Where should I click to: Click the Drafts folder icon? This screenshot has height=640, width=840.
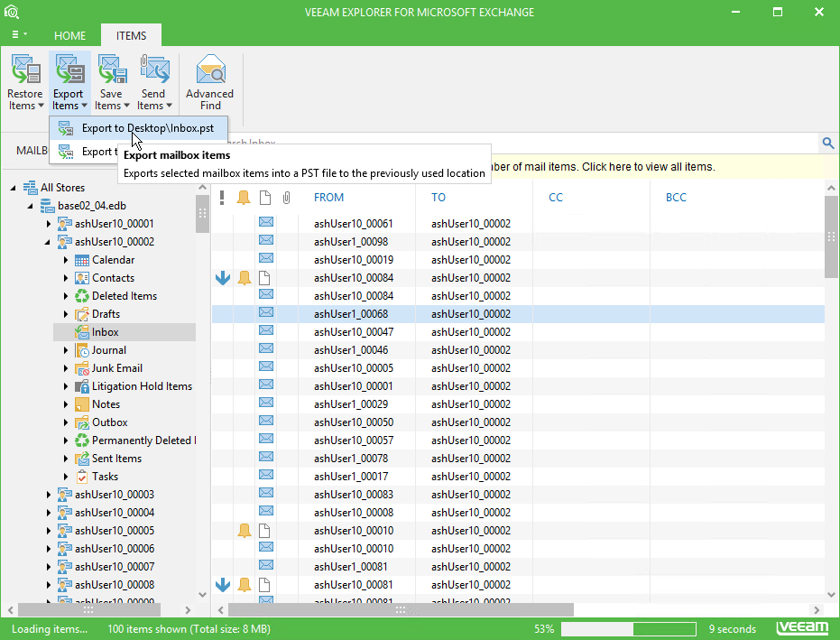pos(82,314)
